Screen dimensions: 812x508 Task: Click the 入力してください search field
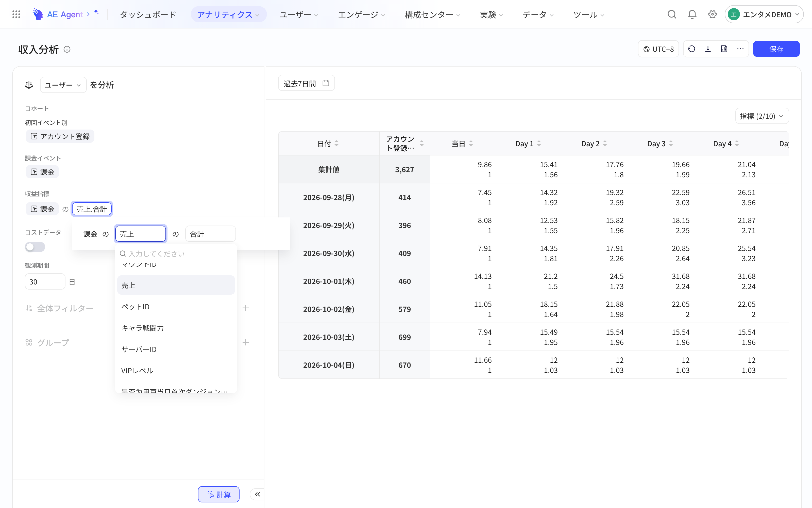coord(176,254)
